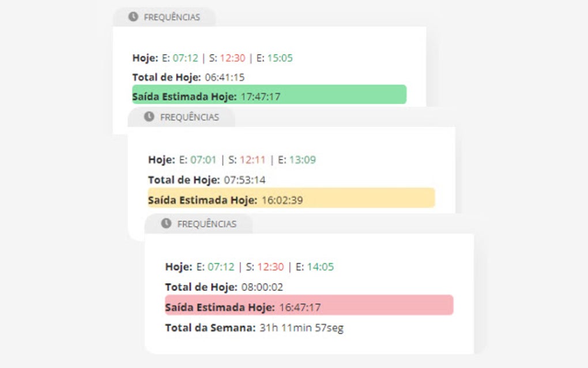Select the bottom FREQUÊNCIAS tab label
This screenshot has height=368, width=588.
click(206, 224)
